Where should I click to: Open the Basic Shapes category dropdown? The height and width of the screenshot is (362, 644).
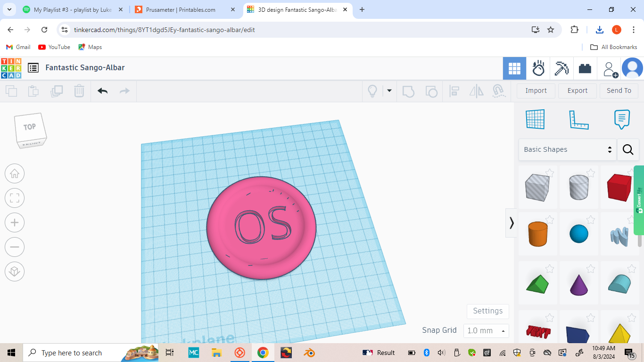pyautogui.click(x=568, y=149)
